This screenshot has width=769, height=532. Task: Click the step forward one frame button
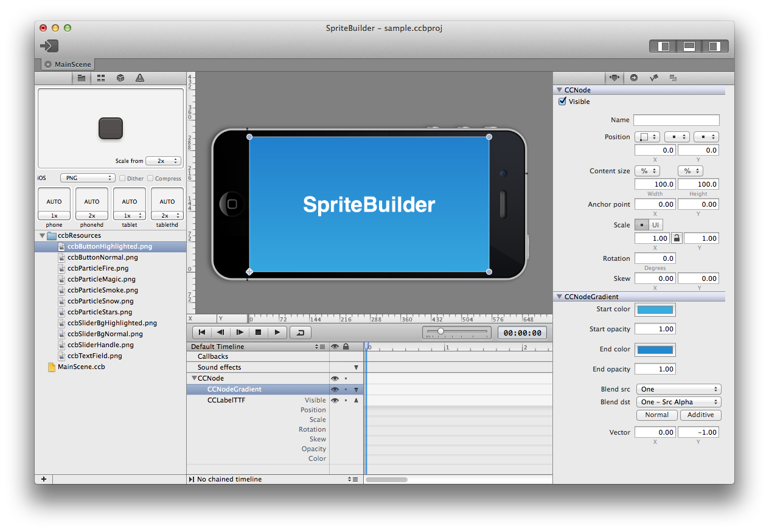[x=240, y=333]
